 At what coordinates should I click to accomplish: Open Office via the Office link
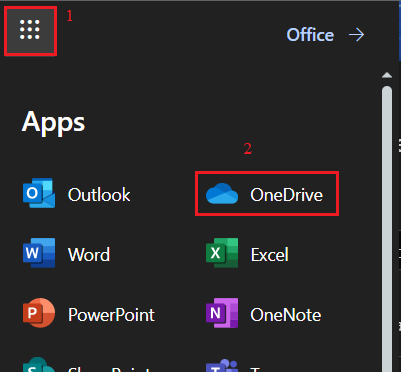[310, 35]
